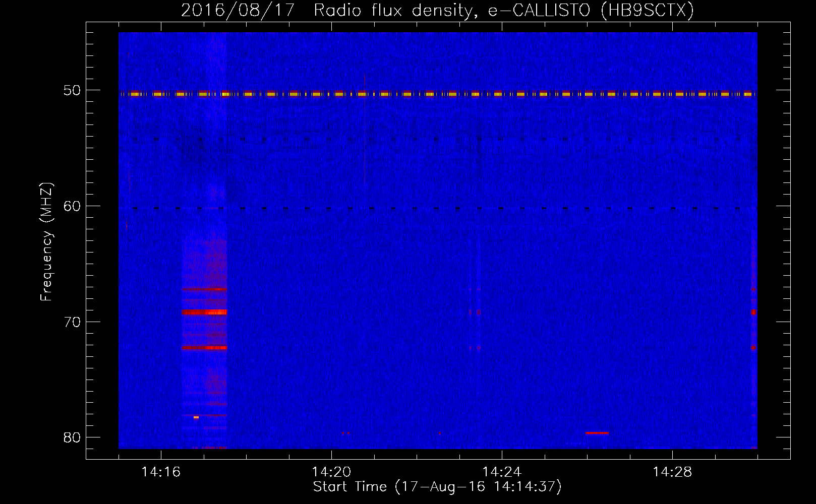Click the small orange spot near 78 MHz
Image resolution: width=816 pixels, height=504 pixels.
click(x=196, y=417)
